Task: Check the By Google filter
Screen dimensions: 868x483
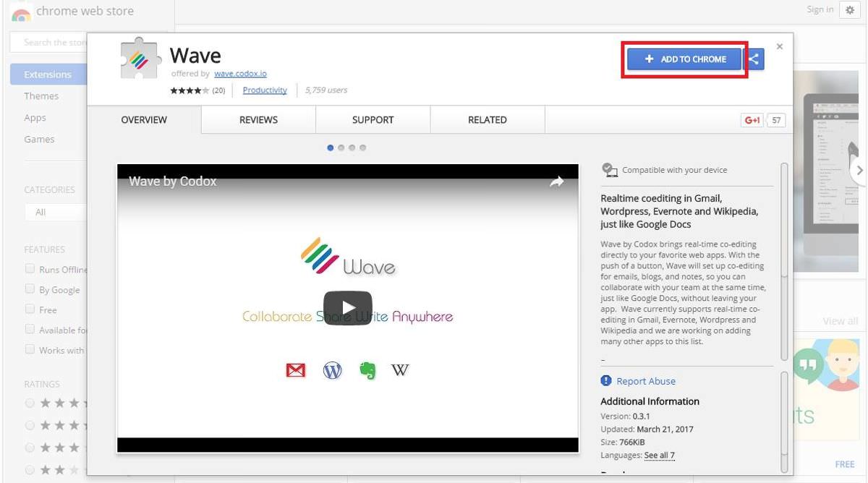Action: click(x=30, y=289)
